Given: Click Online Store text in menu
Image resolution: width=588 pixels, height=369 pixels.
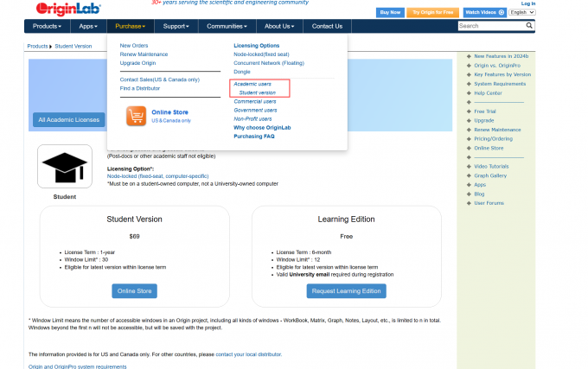Looking at the screenshot, I should point(169,112).
